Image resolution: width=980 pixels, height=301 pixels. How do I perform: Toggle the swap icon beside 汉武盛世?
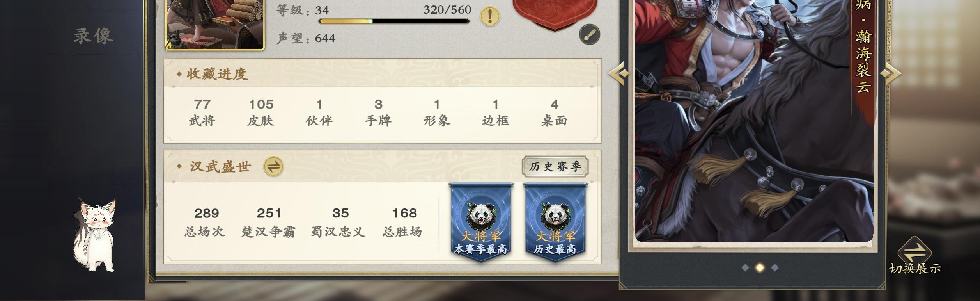coord(273,167)
